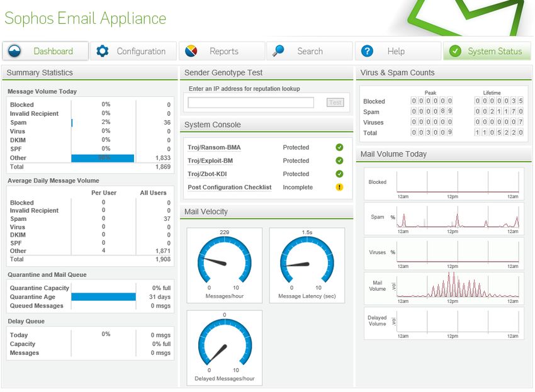Click the reputation lookup instruction text
535x392 pixels.
[244, 89]
